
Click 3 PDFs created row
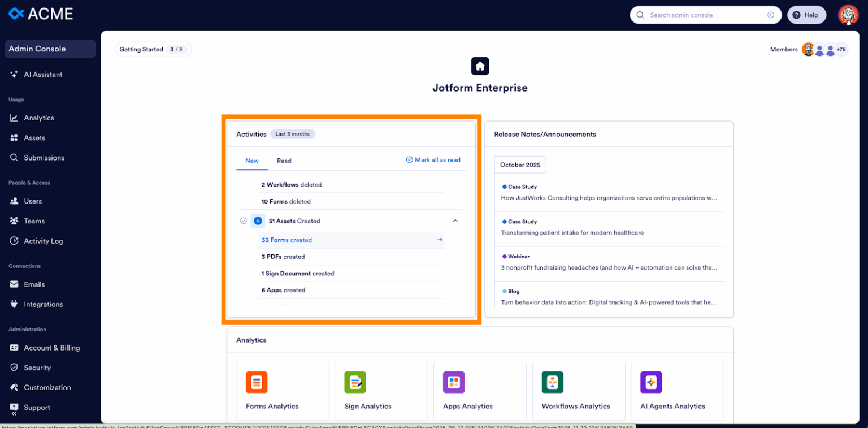351,257
